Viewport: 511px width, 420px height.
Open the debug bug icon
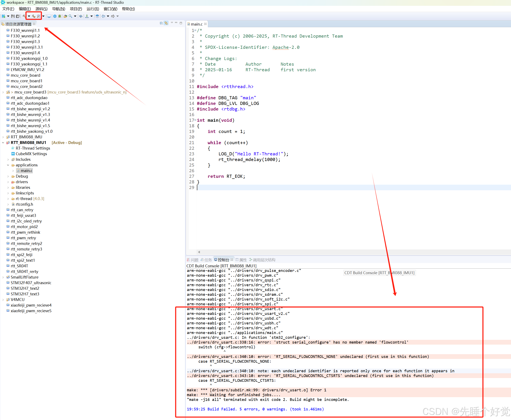[60, 16]
